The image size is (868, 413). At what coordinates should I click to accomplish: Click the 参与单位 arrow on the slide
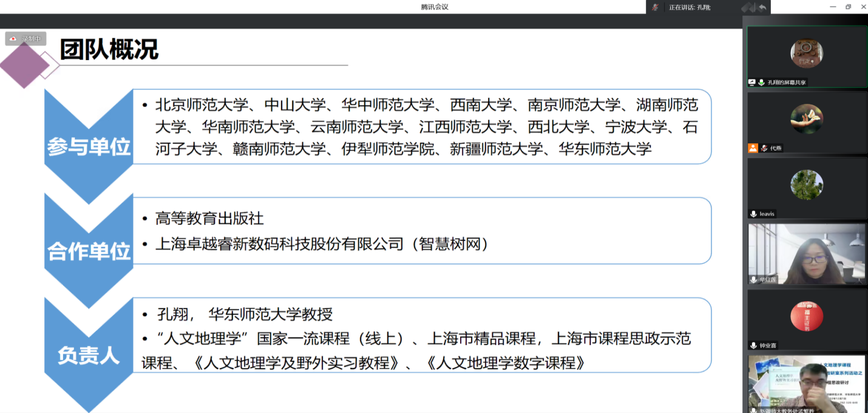click(x=89, y=146)
